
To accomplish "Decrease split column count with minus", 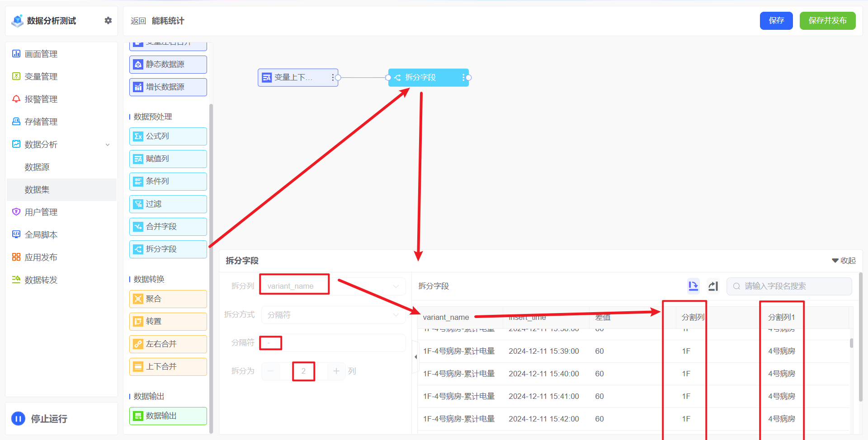I will pyautogui.click(x=270, y=371).
